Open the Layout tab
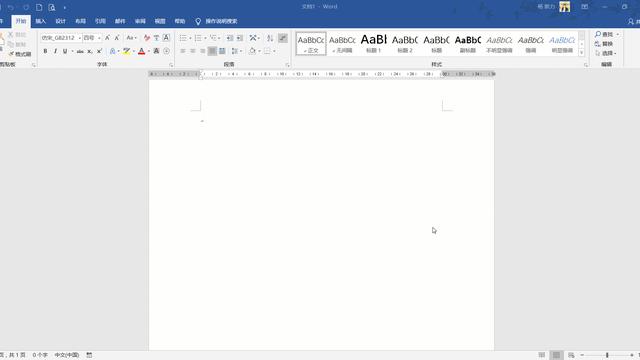 [x=80, y=21]
